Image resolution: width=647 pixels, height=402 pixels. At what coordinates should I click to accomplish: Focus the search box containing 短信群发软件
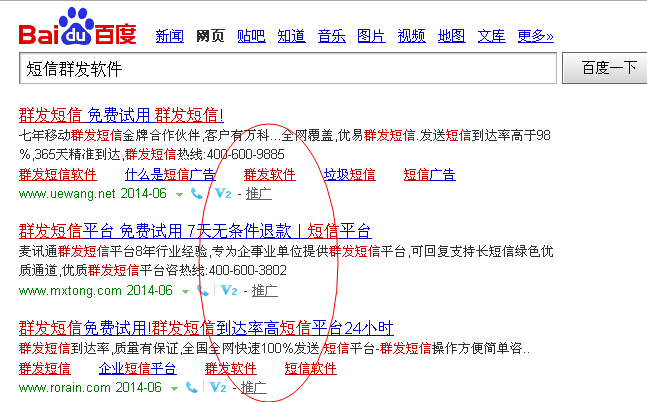click(288, 68)
